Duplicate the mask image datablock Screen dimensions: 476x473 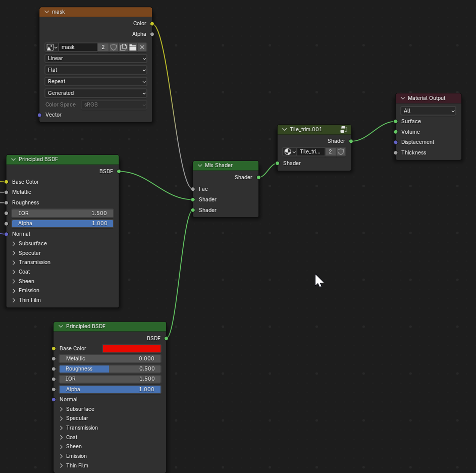click(123, 47)
